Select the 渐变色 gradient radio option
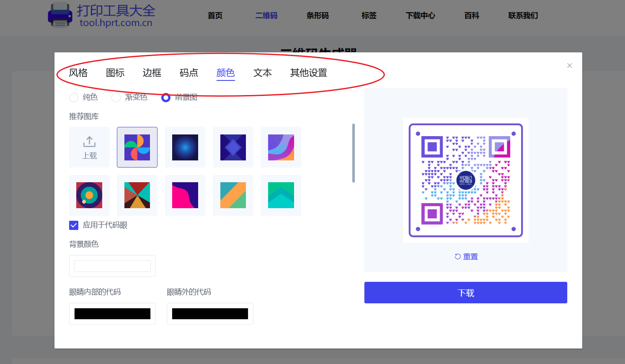Viewport: 625px width, 364px height. pyautogui.click(x=116, y=97)
